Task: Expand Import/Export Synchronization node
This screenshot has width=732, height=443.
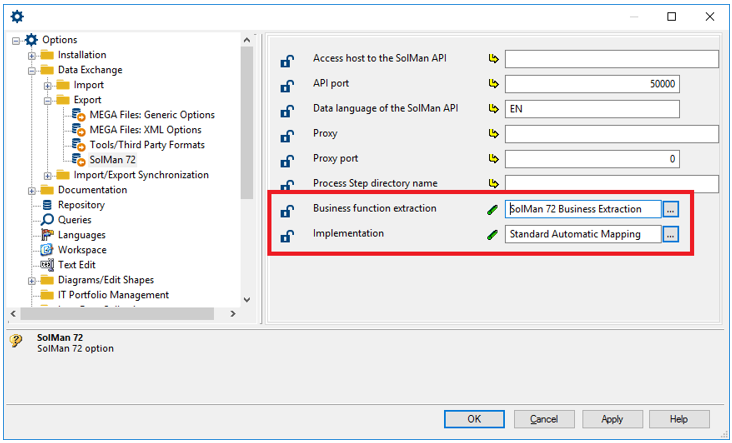Action: pos(47,175)
